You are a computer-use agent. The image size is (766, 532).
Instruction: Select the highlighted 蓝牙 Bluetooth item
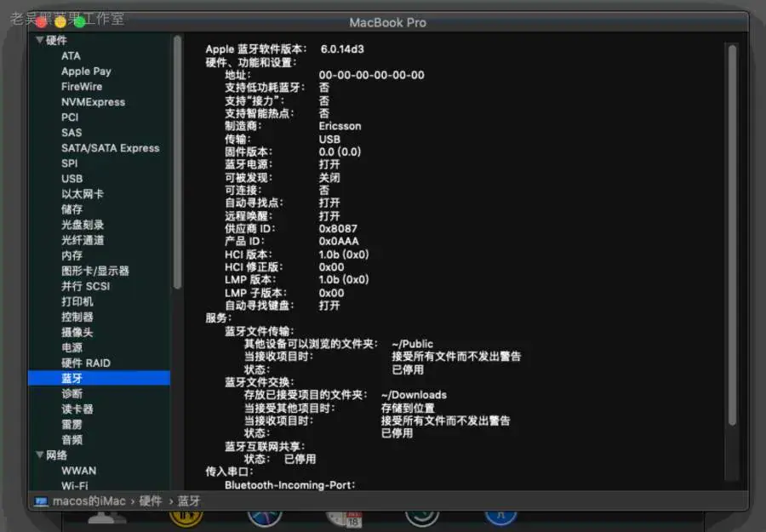point(100,378)
